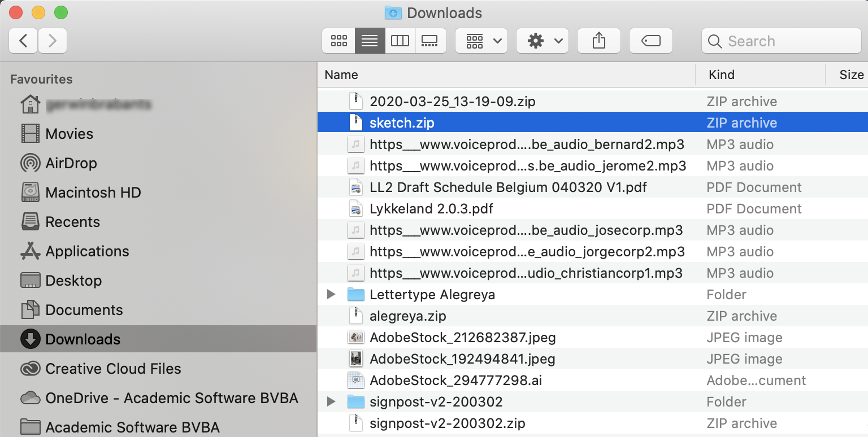Click the AdobeStock_294777298.ai file icon
Screen dimensions: 868x437
[355, 381]
